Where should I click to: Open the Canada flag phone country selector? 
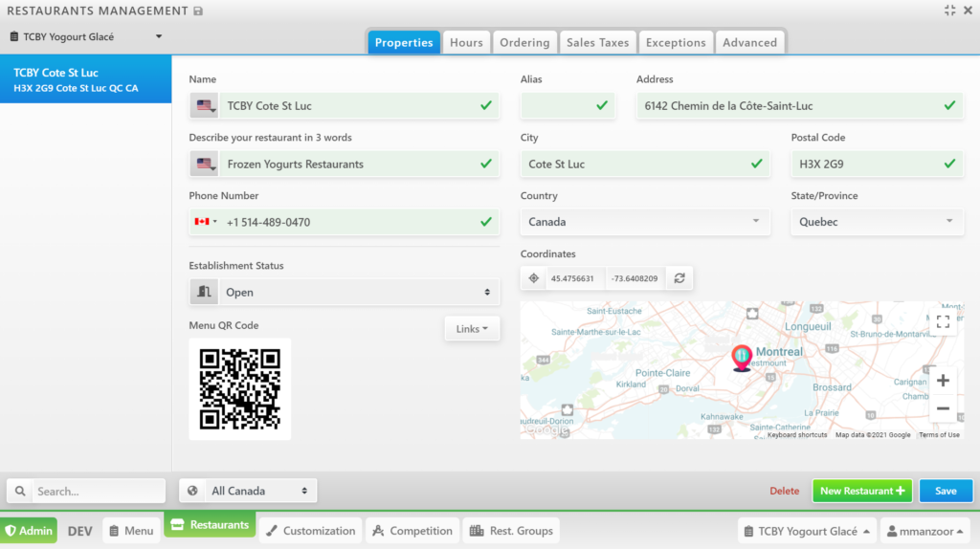point(204,222)
